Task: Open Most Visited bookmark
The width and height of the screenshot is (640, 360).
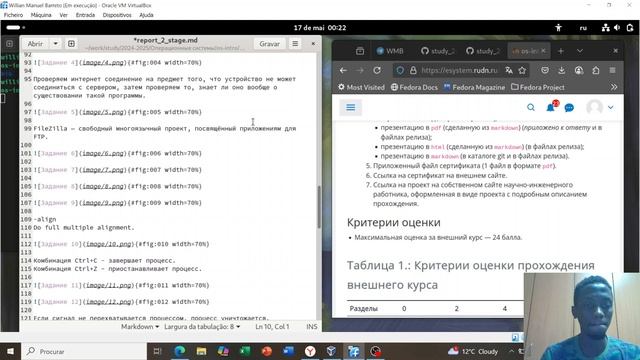Action: pyautogui.click(x=361, y=87)
